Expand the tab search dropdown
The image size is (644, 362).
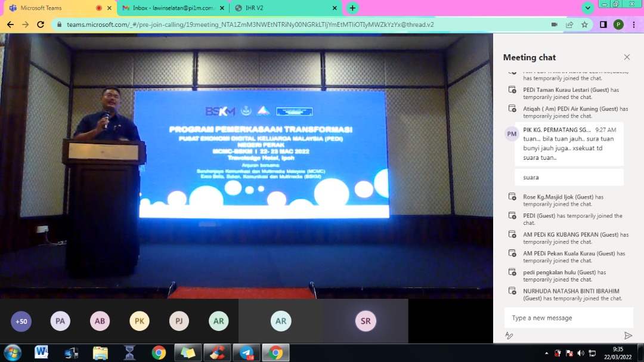tap(588, 8)
